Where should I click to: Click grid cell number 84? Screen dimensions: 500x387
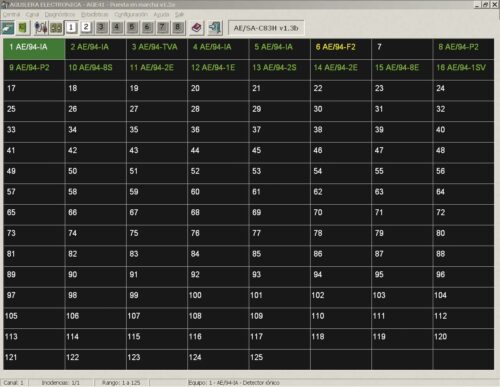point(218,256)
